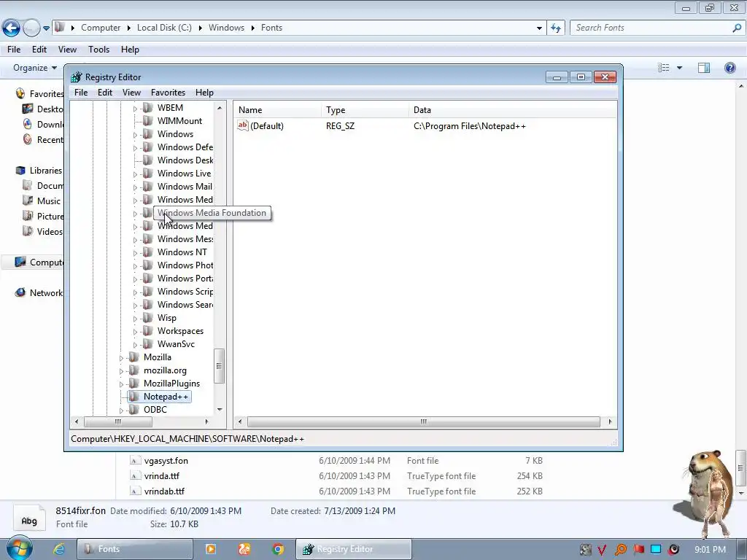The width and height of the screenshot is (747, 560).
Task: Select the Notepad++ registry key
Action: [x=166, y=397]
